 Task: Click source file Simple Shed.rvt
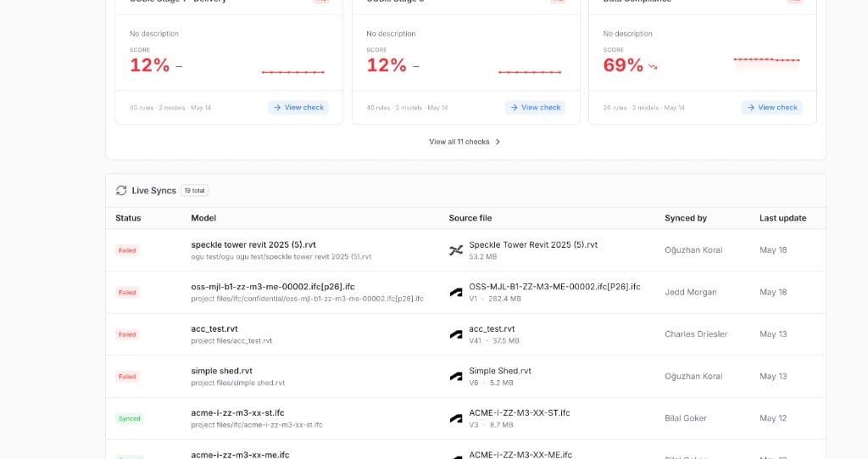(500, 371)
